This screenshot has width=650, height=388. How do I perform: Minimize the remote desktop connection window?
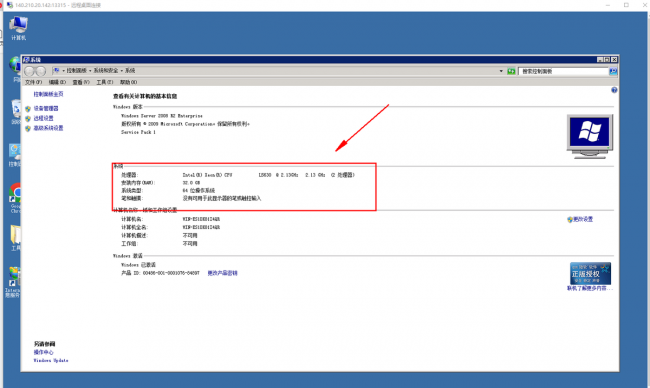[608, 5]
